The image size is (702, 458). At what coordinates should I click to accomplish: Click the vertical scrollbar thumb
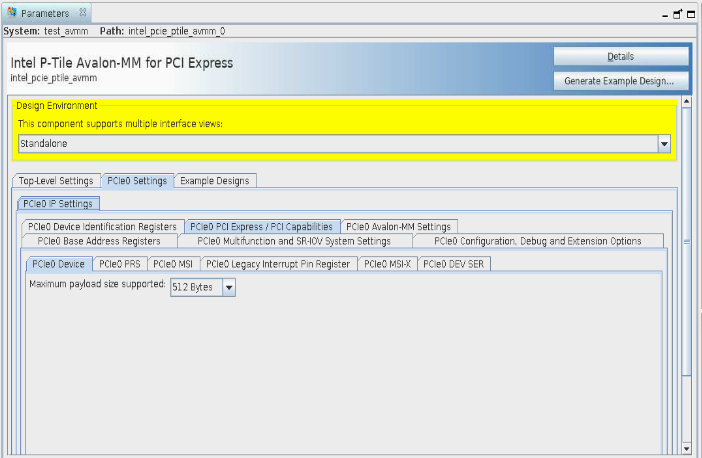click(686, 242)
